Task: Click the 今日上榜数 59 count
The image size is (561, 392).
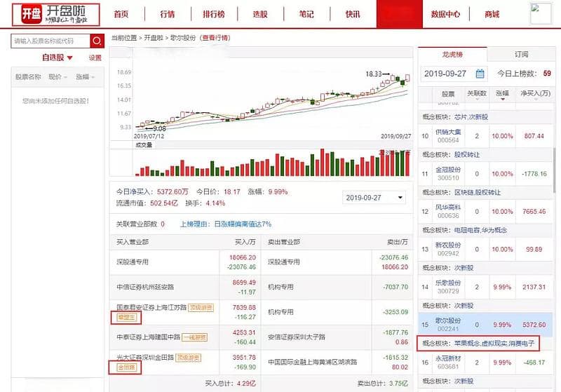Action: 524,74
